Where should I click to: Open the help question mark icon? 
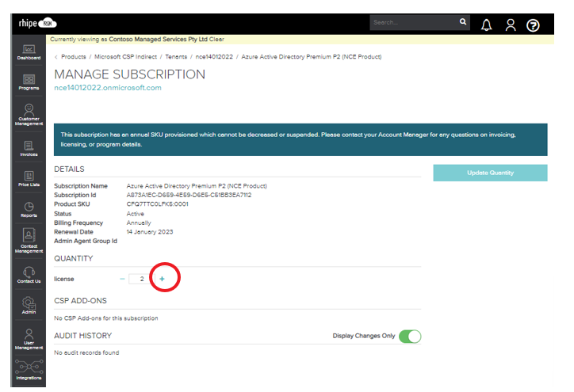(533, 25)
